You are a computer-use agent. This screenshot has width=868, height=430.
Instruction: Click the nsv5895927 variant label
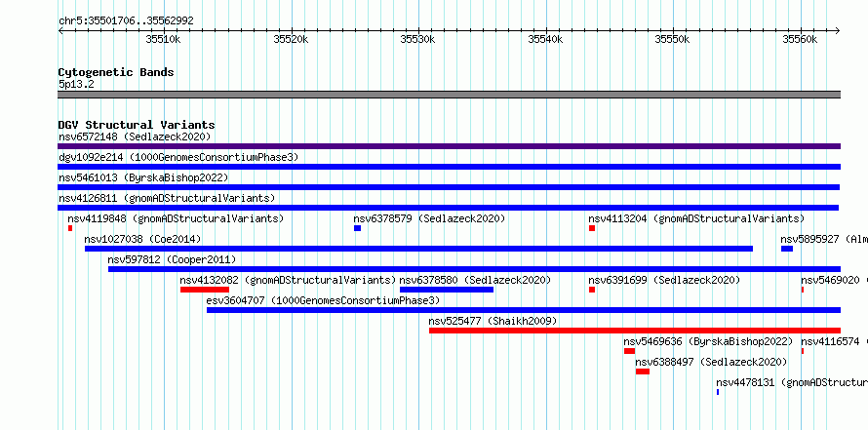tap(824, 239)
